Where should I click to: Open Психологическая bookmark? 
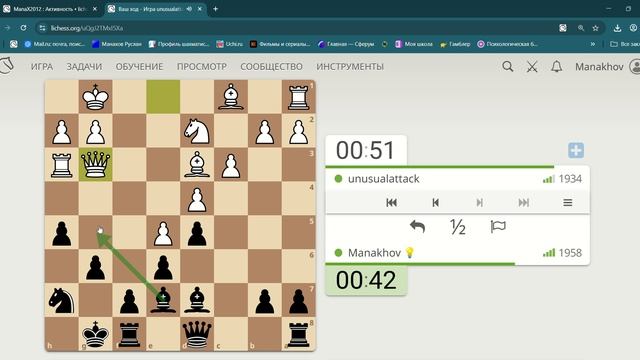click(508, 44)
